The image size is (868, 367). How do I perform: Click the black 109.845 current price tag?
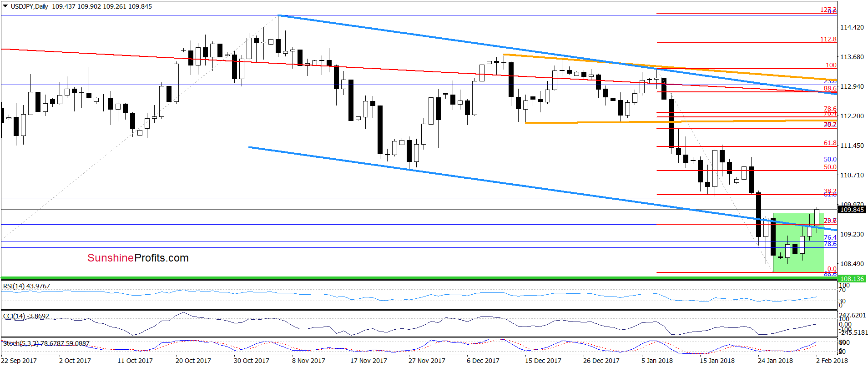click(x=852, y=210)
